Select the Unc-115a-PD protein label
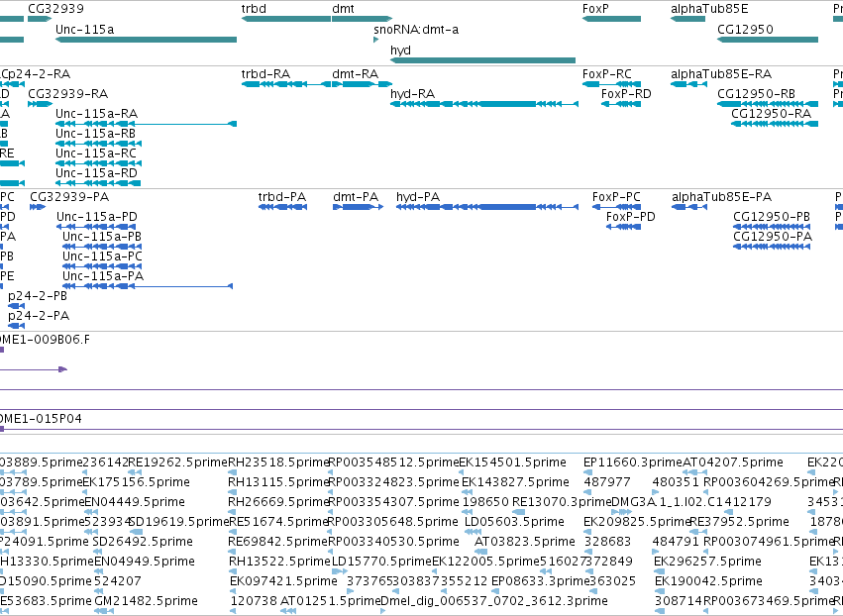Viewport: 843px width, 616px height. click(97, 217)
